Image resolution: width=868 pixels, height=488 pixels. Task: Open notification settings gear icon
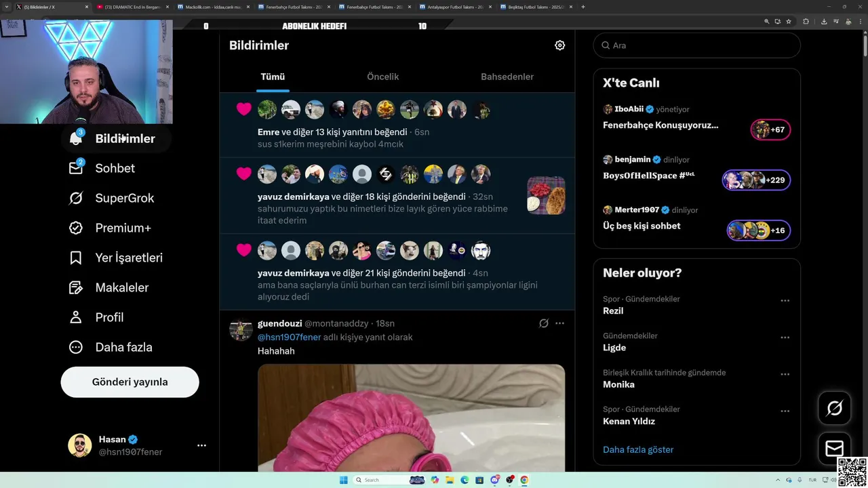(x=559, y=45)
